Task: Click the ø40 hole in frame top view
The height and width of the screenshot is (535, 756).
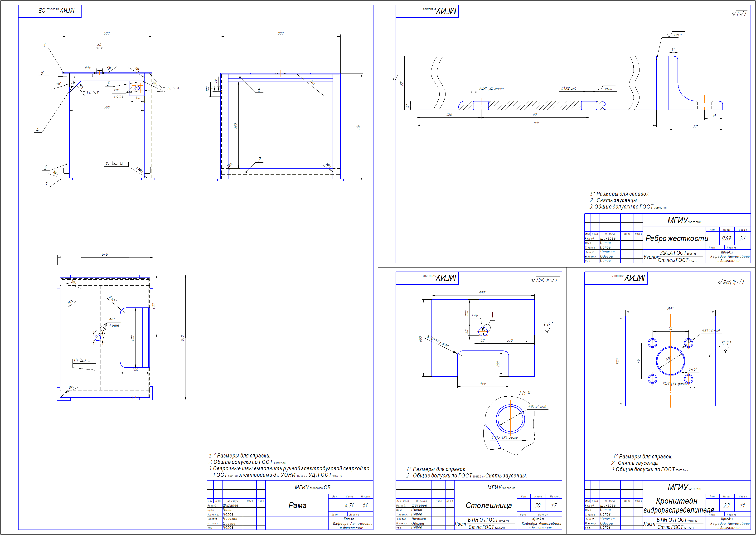Action: [x=97, y=338]
